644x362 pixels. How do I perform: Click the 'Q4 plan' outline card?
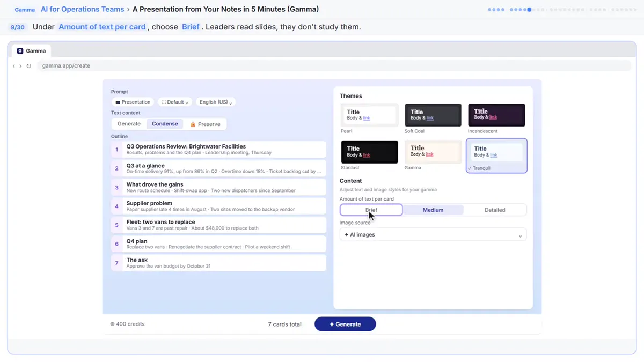tap(218, 244)
